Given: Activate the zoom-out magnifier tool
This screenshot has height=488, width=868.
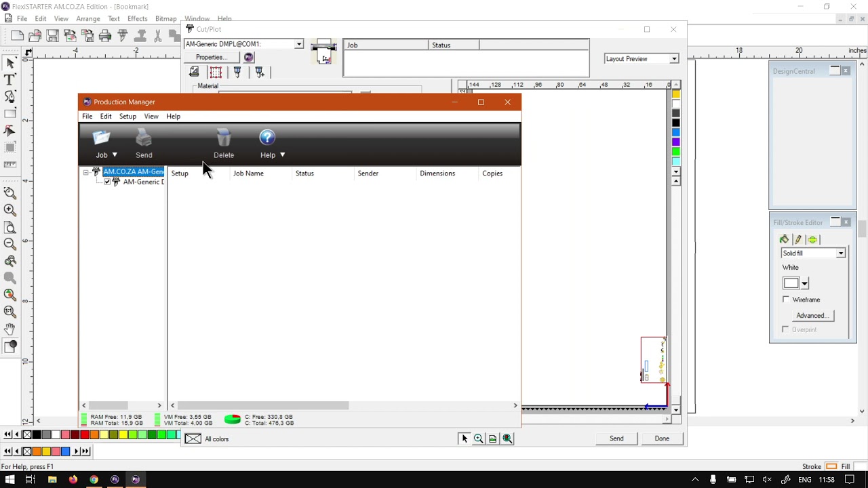Looking at the screenshot, I should pos(10,243).
